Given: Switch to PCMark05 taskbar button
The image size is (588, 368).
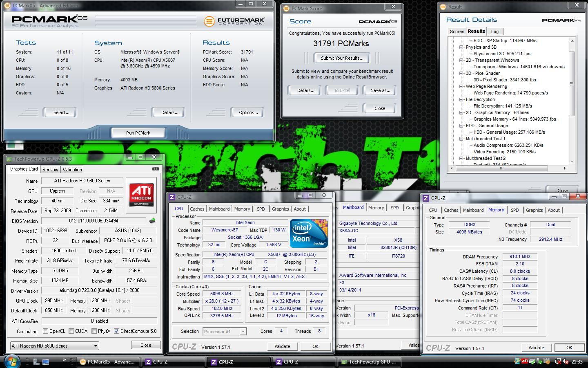Looking at the screenshot, I should (x=108, y=361).
